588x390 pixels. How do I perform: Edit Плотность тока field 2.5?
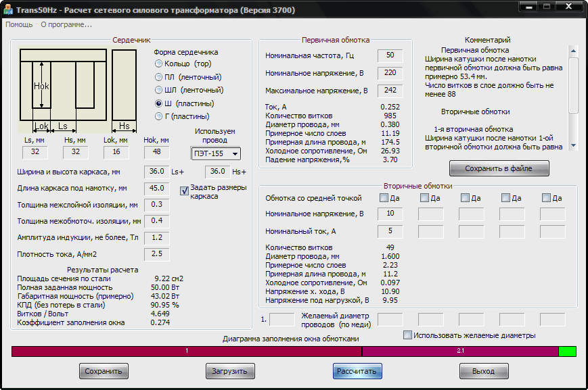point(157,254)
